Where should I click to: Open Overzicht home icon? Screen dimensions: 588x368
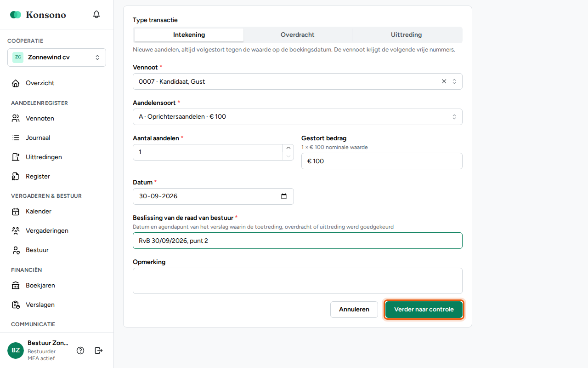tap(16, 83)
